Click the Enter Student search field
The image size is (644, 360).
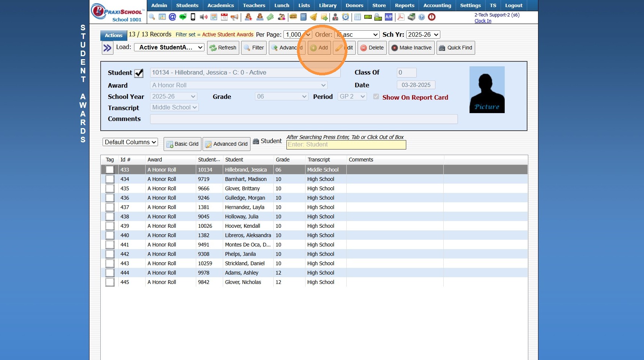pos(346,145)
